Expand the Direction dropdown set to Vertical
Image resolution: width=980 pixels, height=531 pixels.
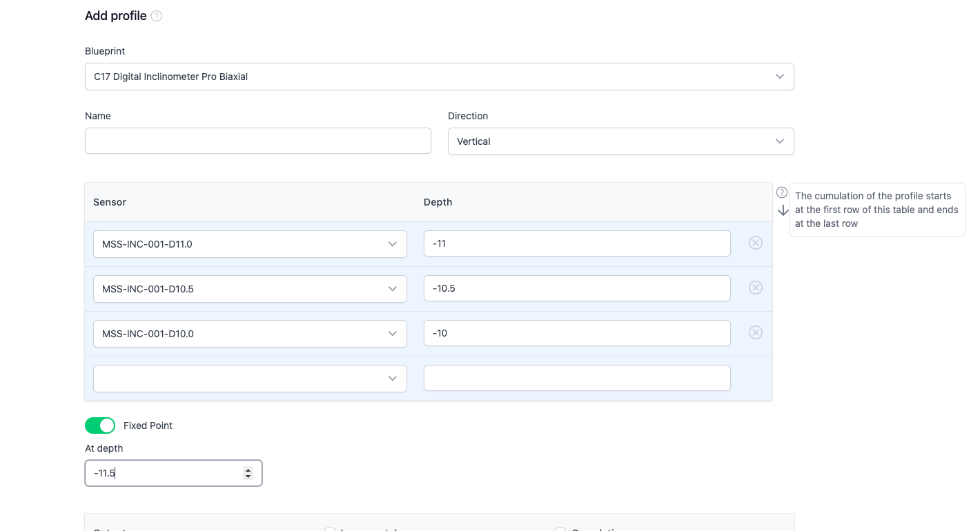click(x=620, y=141)
